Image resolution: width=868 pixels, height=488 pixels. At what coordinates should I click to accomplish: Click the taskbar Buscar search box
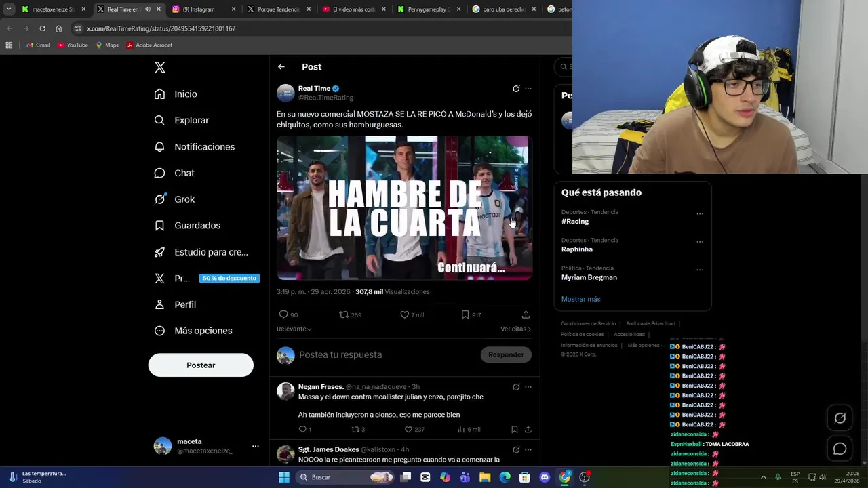(x=347, y=477)
